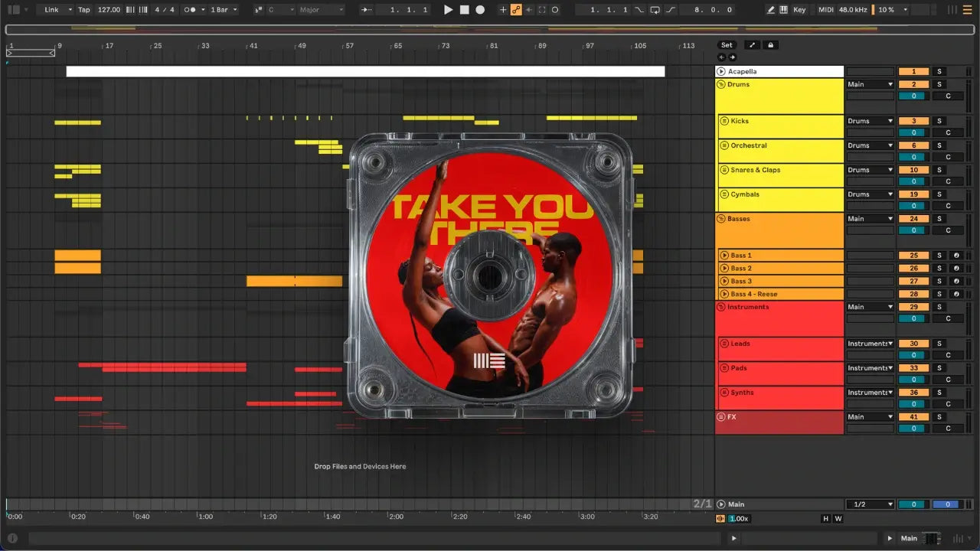Viewport: 980px width, 551px height.
Task: Jump to the next locator
Action: coord(732,57)
